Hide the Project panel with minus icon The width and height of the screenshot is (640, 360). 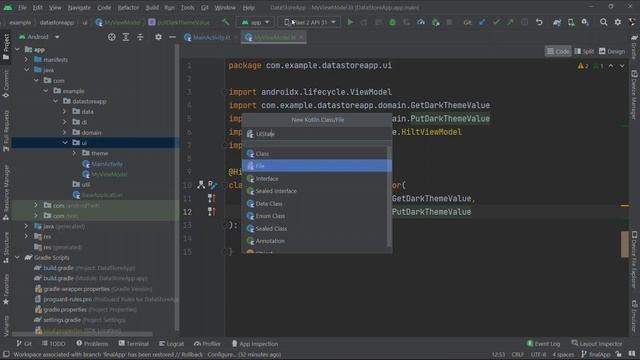172,37
